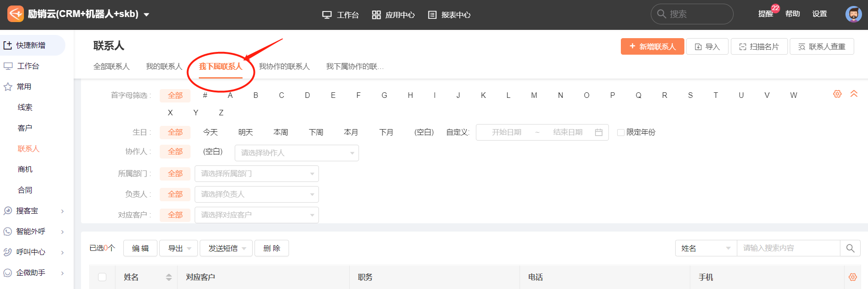
Task: Click the 开始日期 input
Action: (x=506, y=132)
